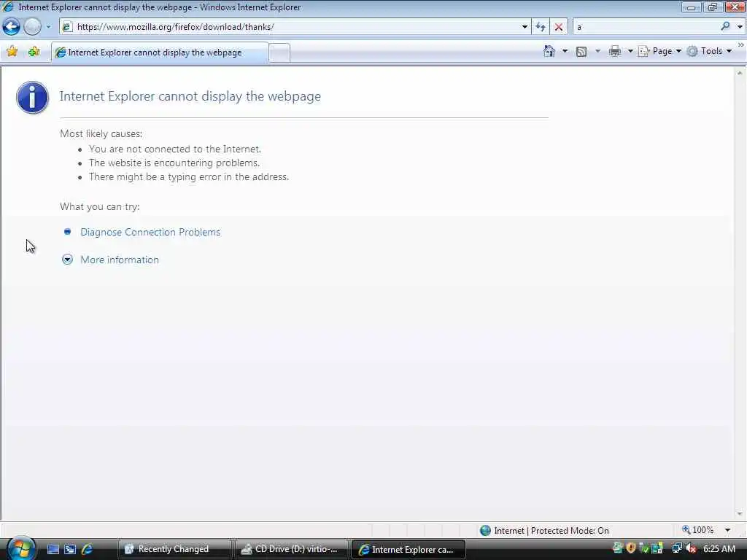Expand the address bar history dropdown
747x560 pixels.
point(525,27)
